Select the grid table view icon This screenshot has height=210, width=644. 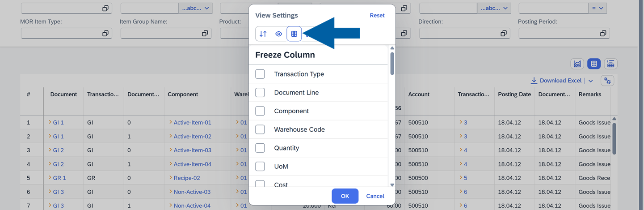pyautogui.click(x=594, y=64)
